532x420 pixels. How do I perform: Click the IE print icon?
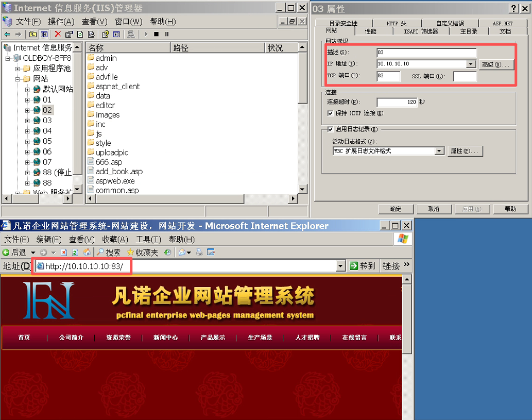point(199,253)
